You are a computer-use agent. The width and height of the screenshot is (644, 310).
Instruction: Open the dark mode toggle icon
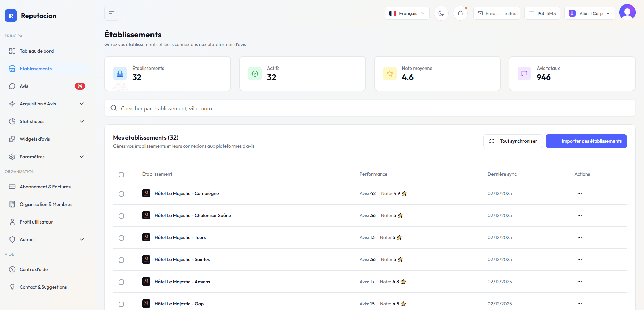pyautogui.click(x=441, y=13)
